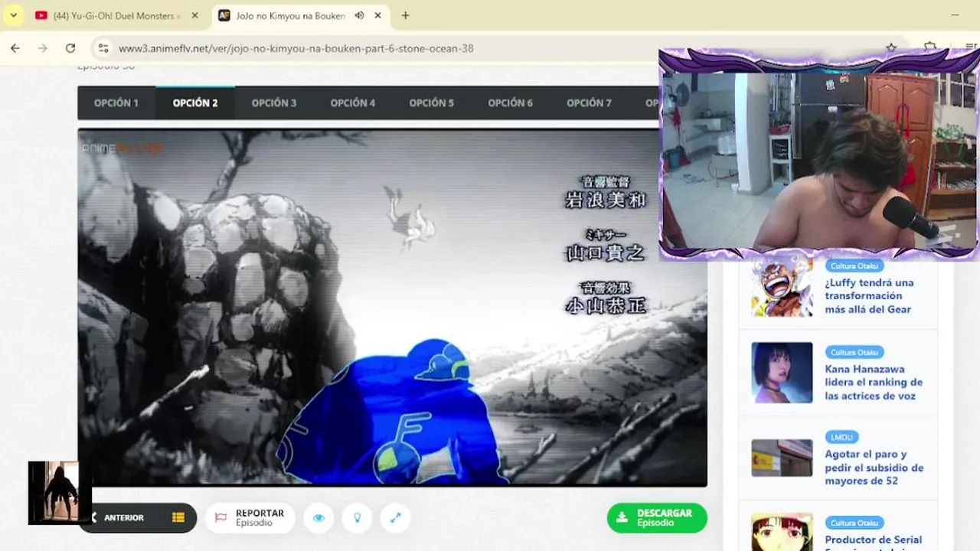The image size is (980, 551).
Task: Close the JoJo no Kimyou na Bouken tab
Action: tap(379, 15)
